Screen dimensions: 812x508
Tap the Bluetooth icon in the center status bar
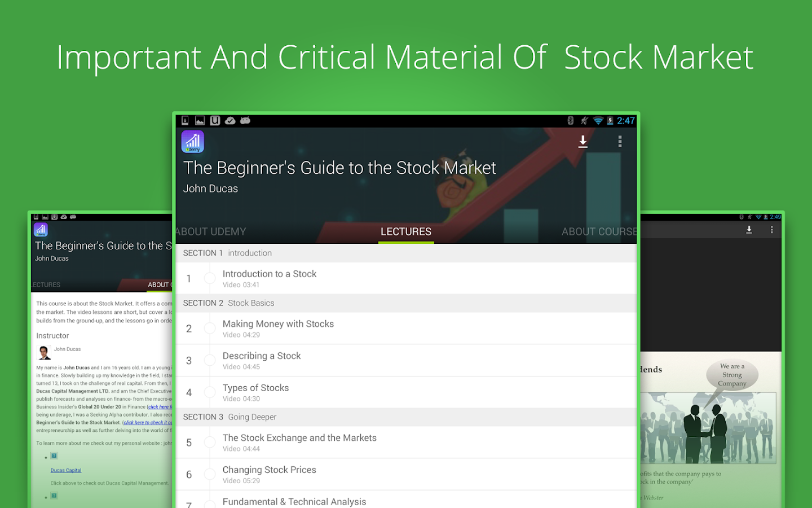(x=570, y=120)
